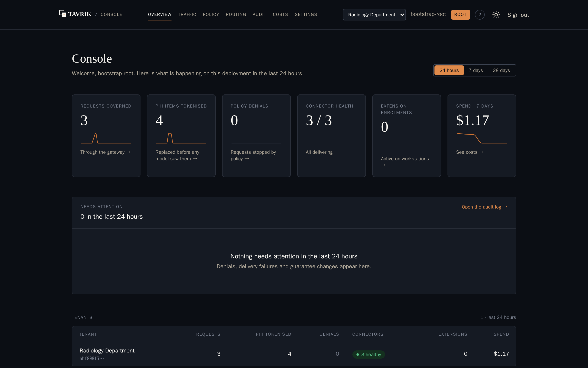Open Replaced before any model saw them link
This screenshot has width=588, height=368.
coord(177,155)
